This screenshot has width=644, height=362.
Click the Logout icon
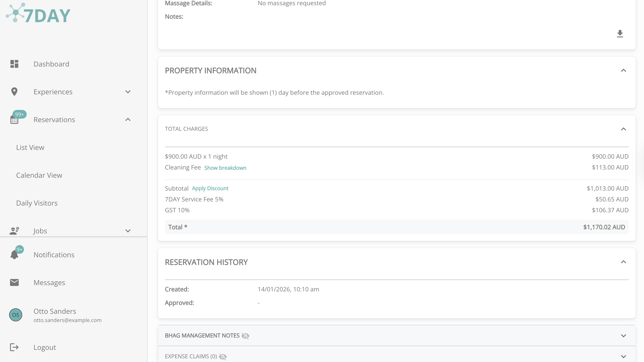(14, 347)
